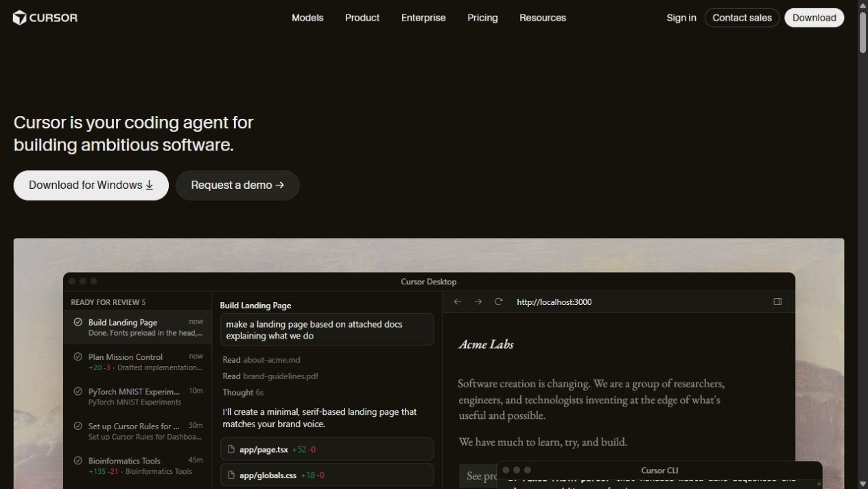Select the Build Landing Page task
This screenshot has width=868, height=489.
(137, 327)
